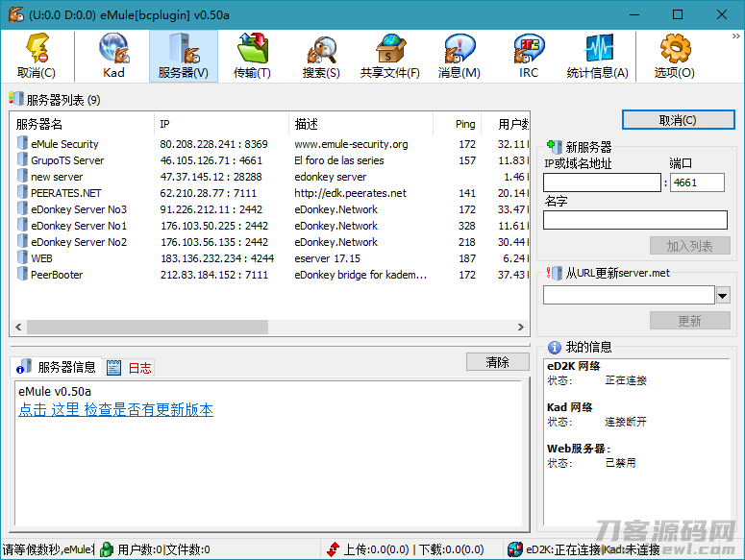
Task: Click the horizontal scrollbar thumb of server list
Action: pyautogui.click(x=147, y=327)
